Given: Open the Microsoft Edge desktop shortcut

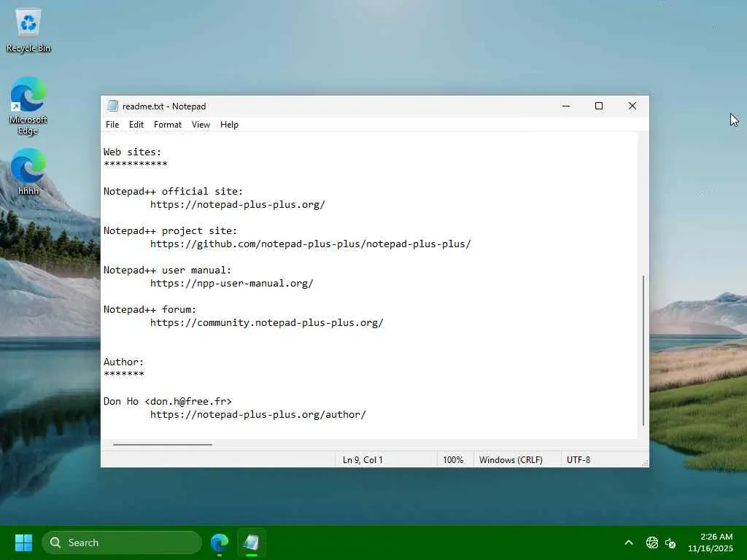Looking at the screenshot, I should pos(28,106).
